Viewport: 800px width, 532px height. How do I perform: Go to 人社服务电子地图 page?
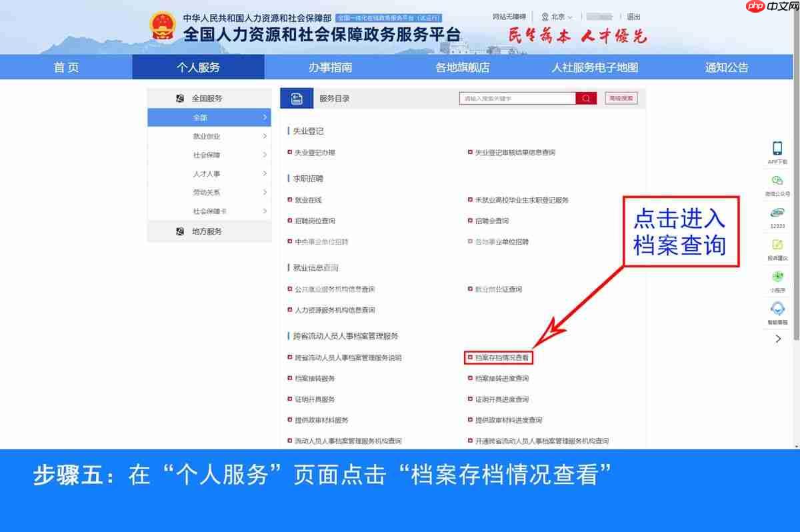(593, 67)
